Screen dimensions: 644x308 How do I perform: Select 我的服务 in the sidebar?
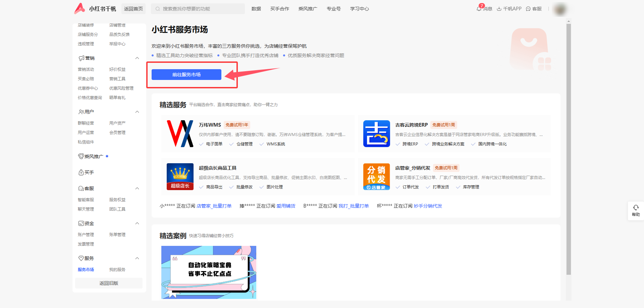click(x=117, y=270)
